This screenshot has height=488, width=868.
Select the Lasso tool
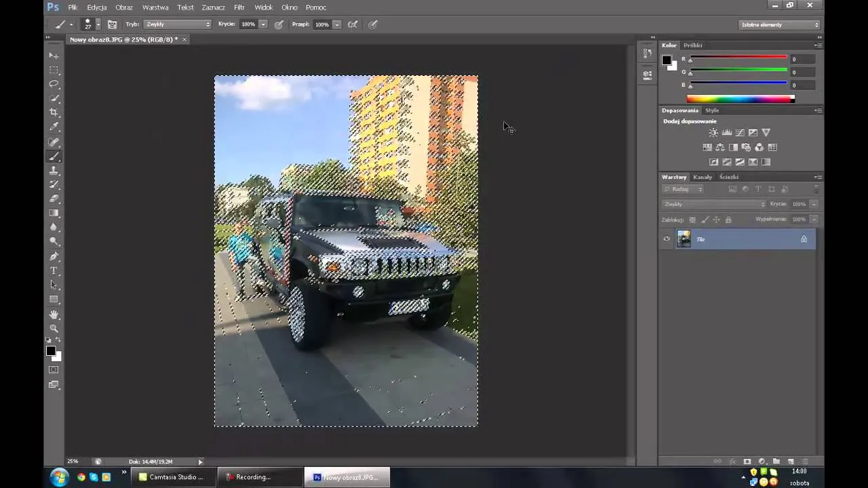coord(54,84)
